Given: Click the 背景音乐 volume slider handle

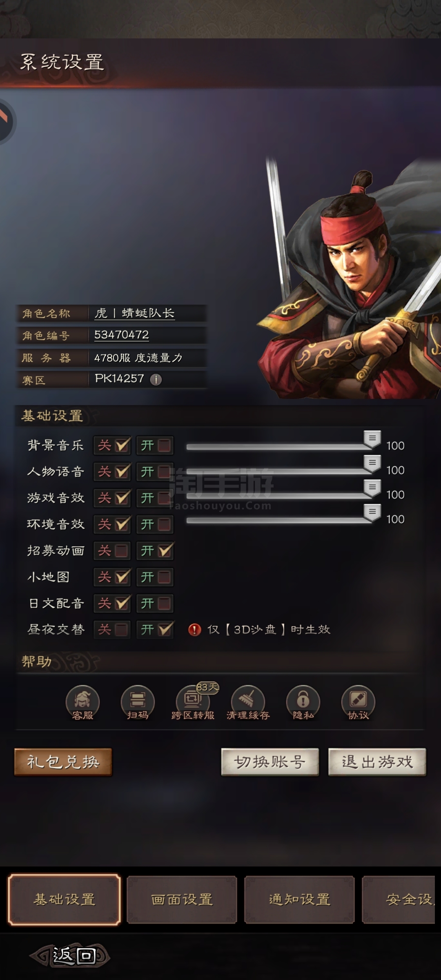Looking at the screenshot, I should (x=372, y=439).
